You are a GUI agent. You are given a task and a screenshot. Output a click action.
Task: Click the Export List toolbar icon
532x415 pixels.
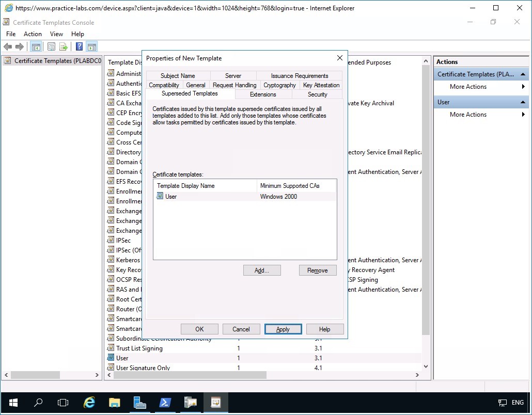pyautogui.click(x=63, y=46)
